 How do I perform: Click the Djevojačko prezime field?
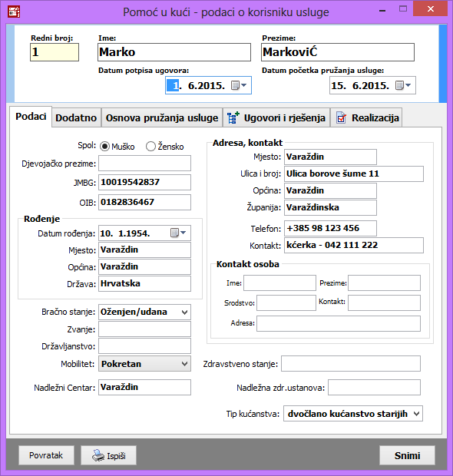click(144, 164)
